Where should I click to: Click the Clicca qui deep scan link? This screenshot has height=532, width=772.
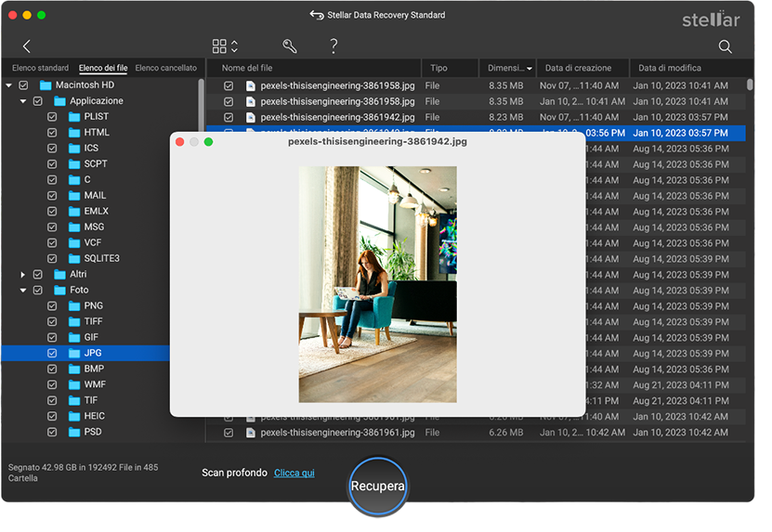(294, 474)
